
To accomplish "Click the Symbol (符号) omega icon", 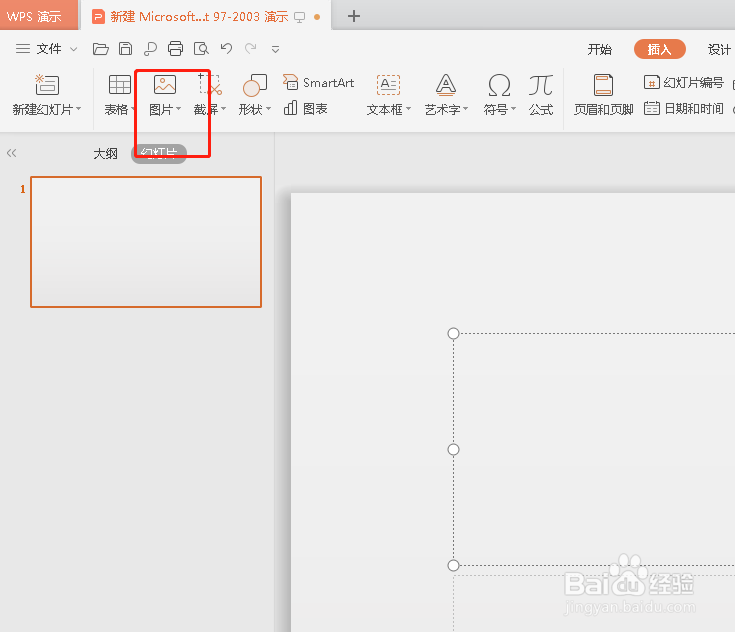I will coord(499,85).
